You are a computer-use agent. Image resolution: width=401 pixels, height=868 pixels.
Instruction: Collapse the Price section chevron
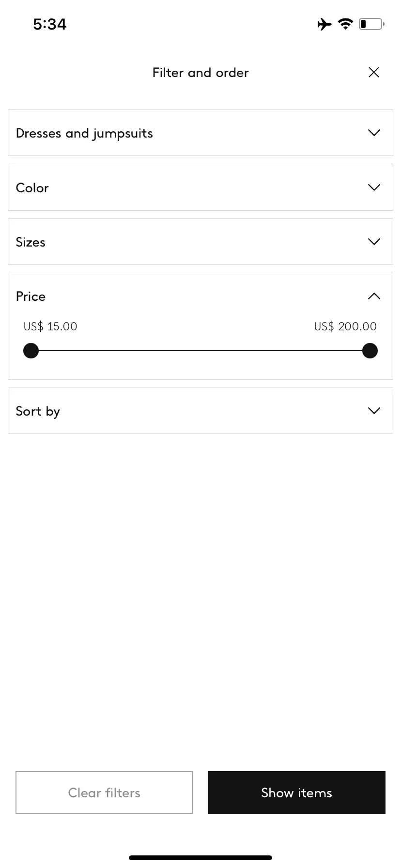(x=374, y=296)
